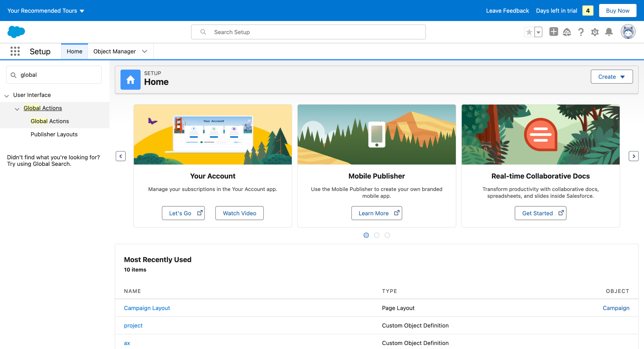
Task: Open the help question mark icon
Action: point(581,32)
